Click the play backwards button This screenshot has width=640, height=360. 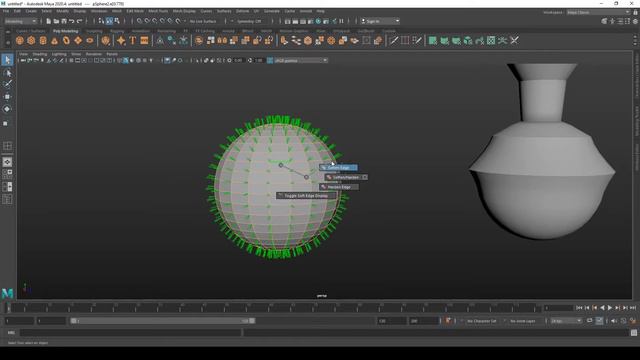point(602,308)
